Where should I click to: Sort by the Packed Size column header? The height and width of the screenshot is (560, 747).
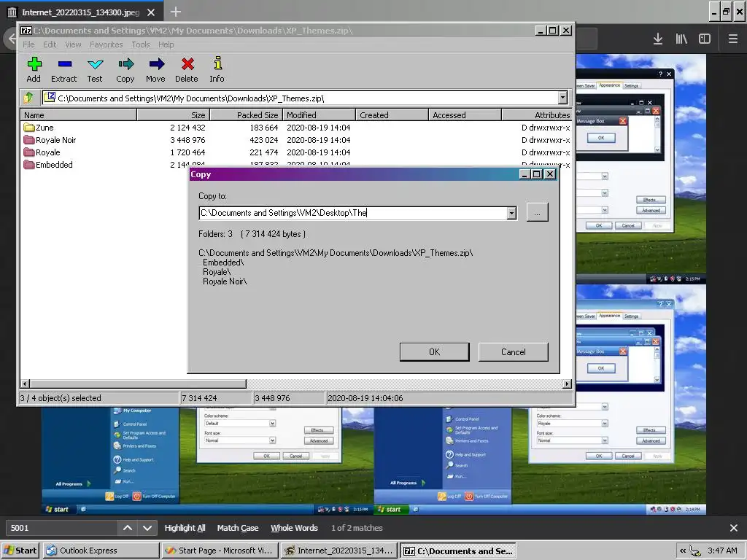tap(247, 114)
